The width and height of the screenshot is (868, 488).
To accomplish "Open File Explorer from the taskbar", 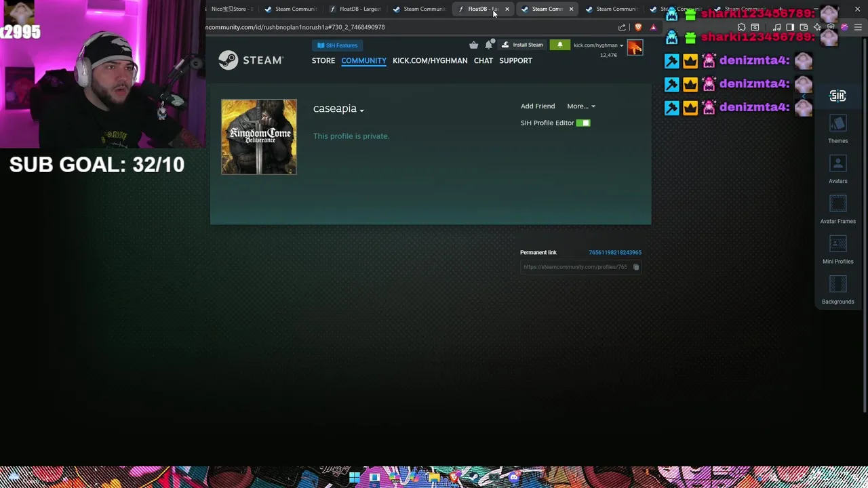I will pos(434,477).
